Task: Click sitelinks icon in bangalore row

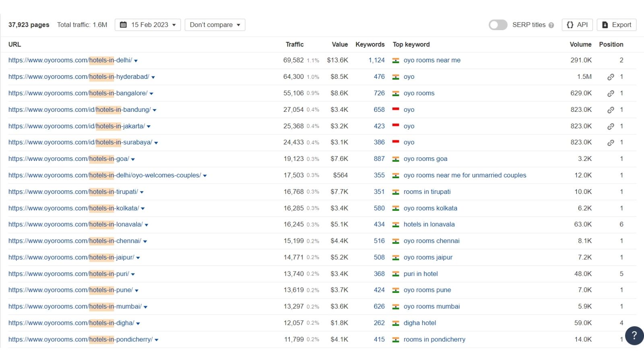Action: point(611,93)
